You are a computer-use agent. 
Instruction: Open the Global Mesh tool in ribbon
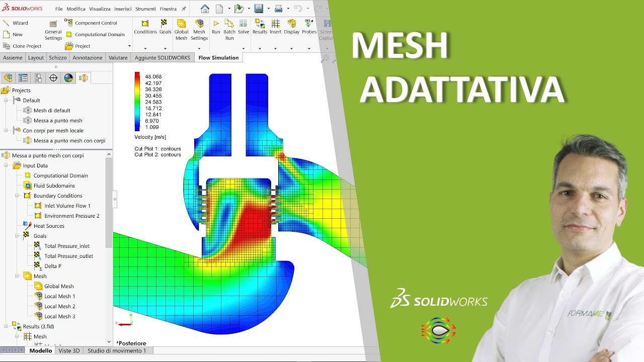181,30
